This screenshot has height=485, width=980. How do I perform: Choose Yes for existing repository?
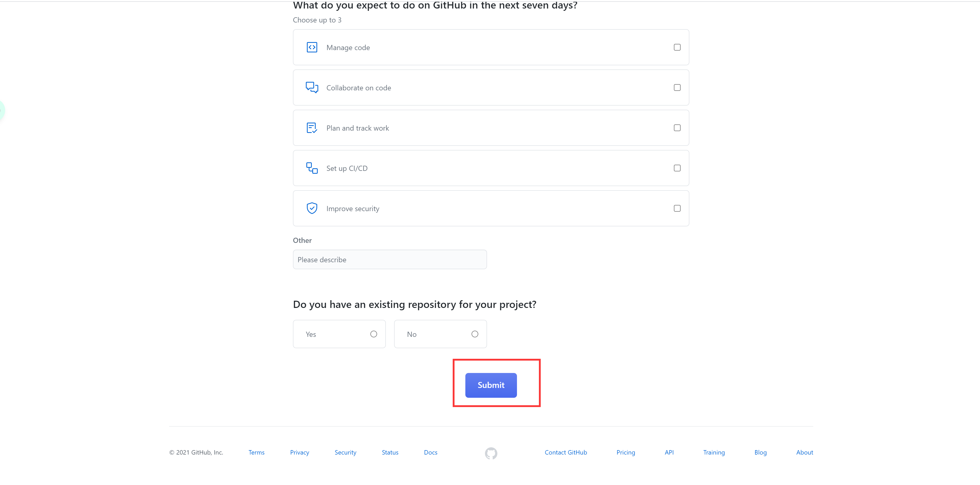(373, 334)
